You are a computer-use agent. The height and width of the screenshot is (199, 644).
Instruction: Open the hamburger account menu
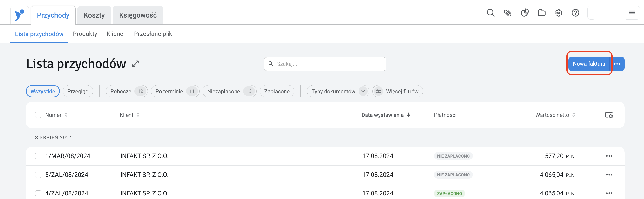632,13
